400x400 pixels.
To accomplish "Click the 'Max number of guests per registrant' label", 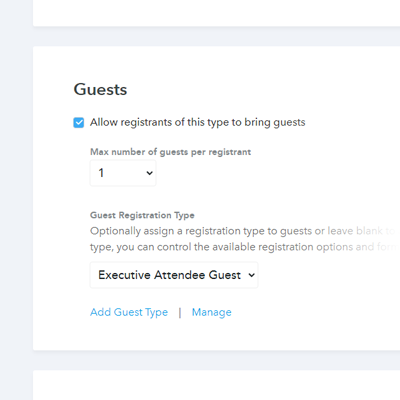I will tap(170, 152).
